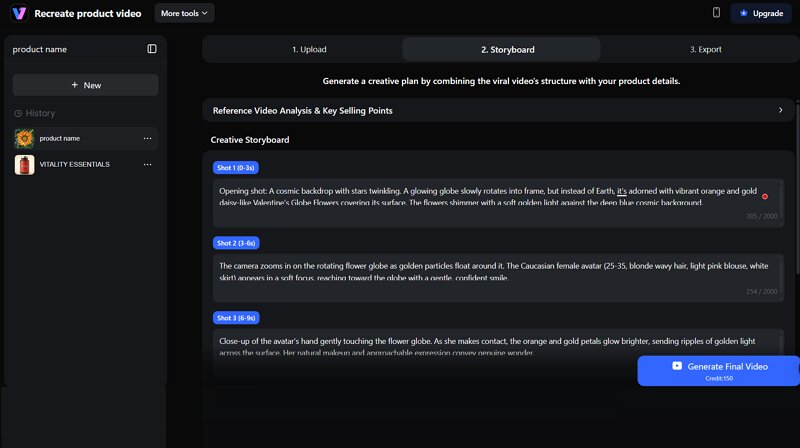
Task: Select VITALITY ESSENTIALS history item
Action: pyautogui.click(x=75, y=164)
